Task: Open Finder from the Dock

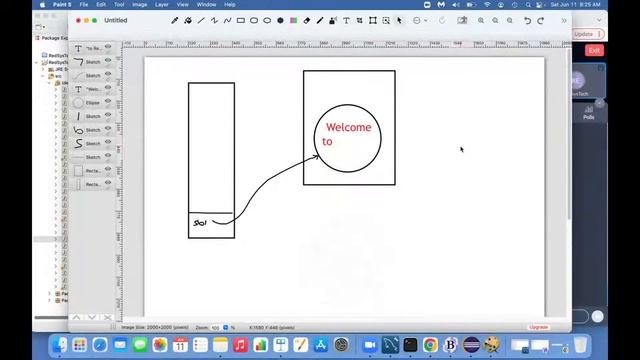Action: pyautogui.click(x=60, y=345)
